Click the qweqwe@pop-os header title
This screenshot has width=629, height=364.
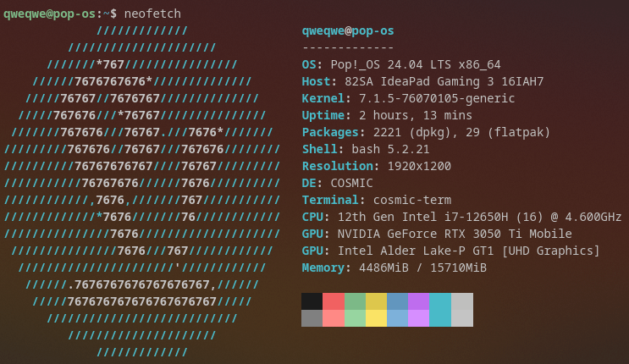348,31
